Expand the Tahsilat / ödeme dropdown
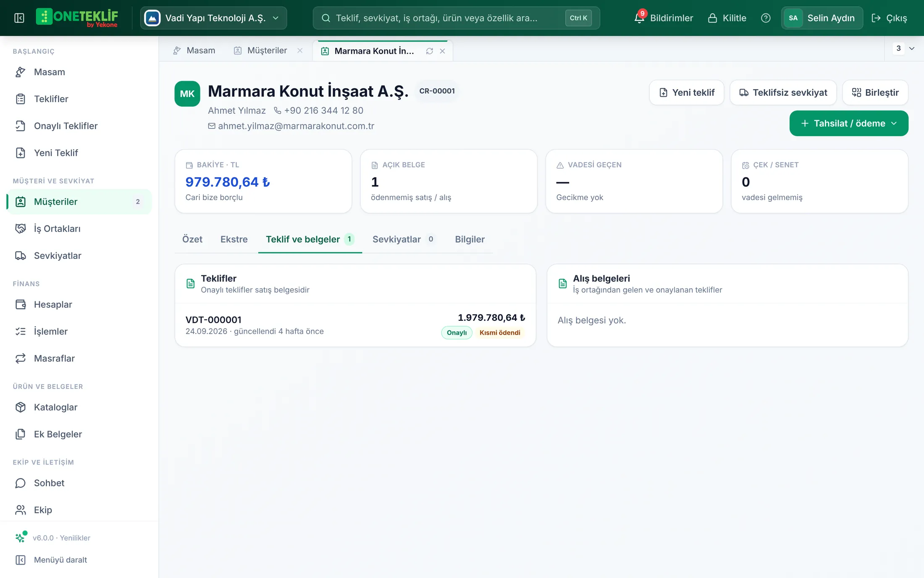924x578 pixels. (848, 123)
